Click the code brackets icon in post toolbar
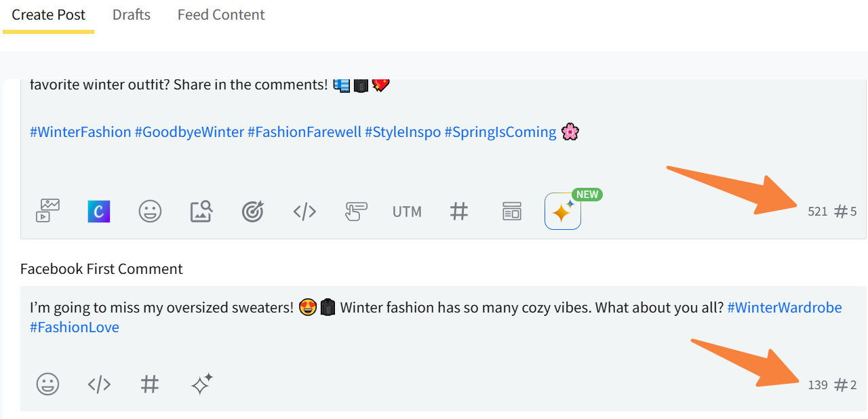The image size is (868, 419). (x=304, y=212)
